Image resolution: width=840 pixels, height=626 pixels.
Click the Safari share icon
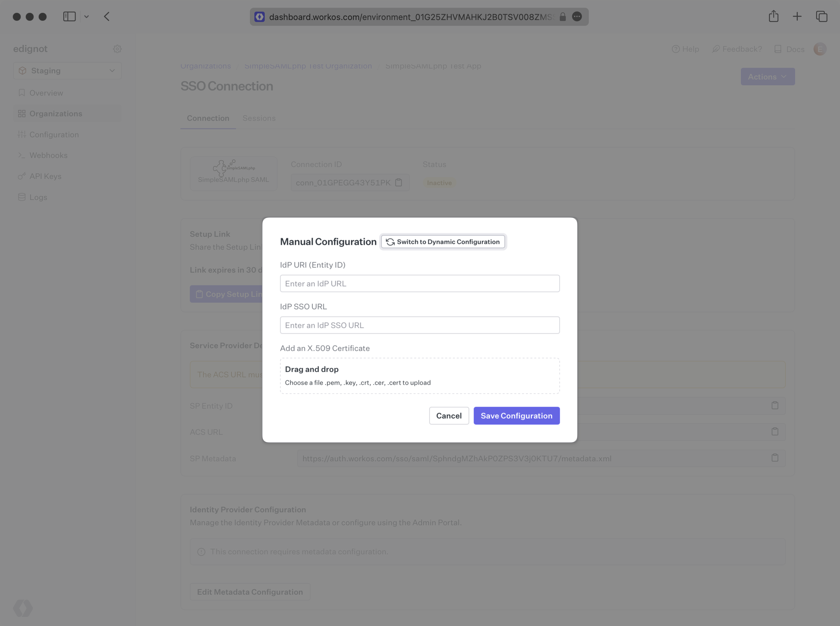[x=773, y=17]
